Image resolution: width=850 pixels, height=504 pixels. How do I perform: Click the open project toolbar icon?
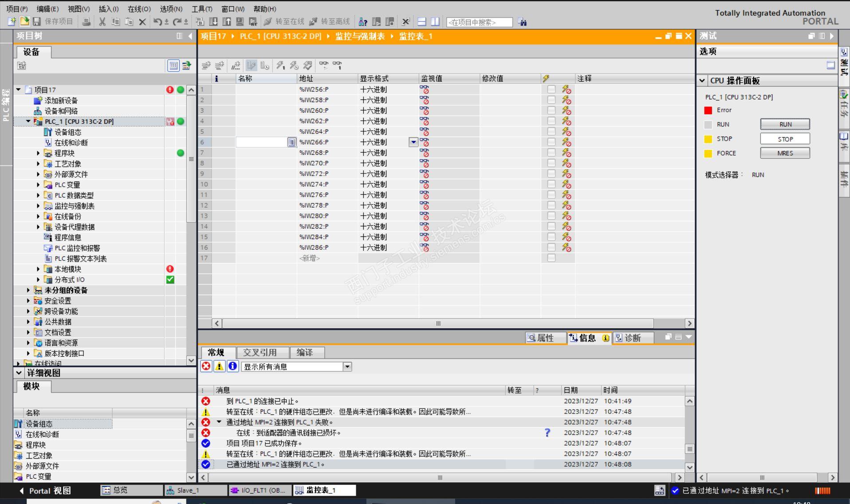[24, 21]
